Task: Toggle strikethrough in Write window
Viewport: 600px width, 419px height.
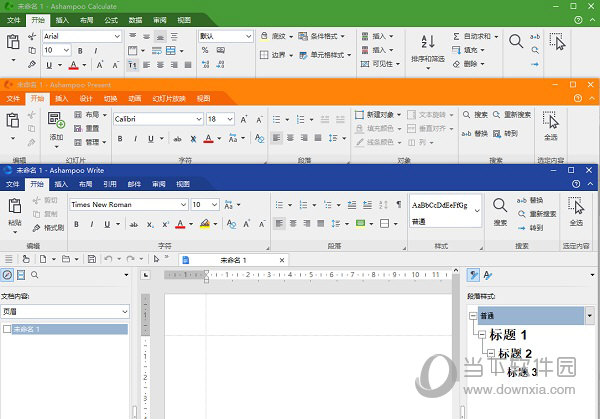Action: tap(134, 224)
